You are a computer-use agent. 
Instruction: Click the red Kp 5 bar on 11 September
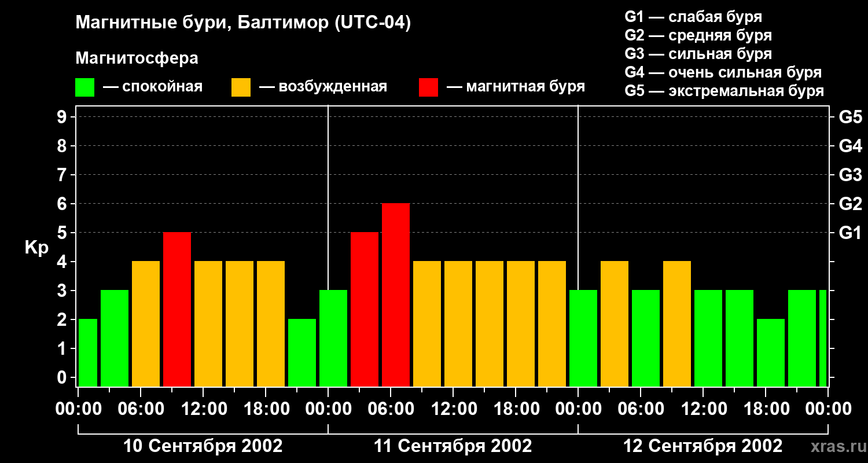[365, 310]
